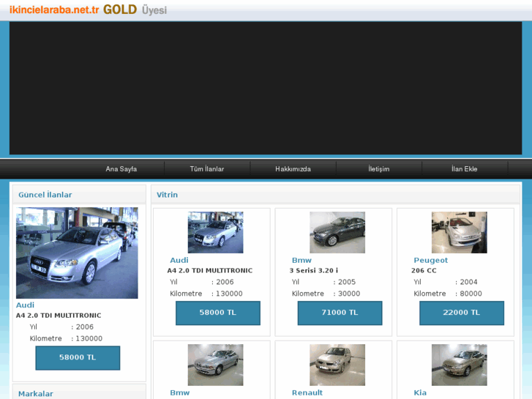Open the Peugeot brand link
Screen dimensions: 532x399
[430, 260]
